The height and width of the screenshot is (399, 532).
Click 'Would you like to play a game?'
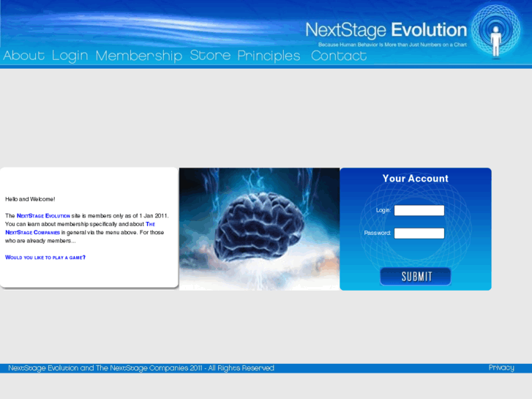tap(45, 258)
